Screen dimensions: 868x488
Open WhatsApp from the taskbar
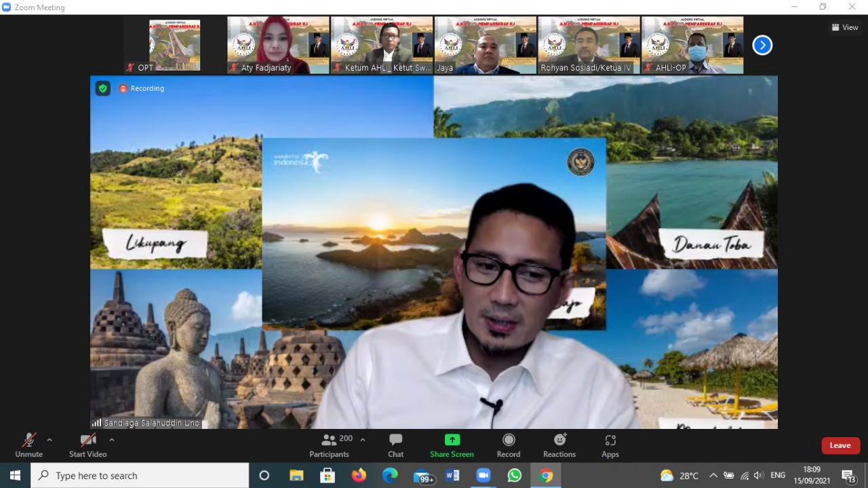click(x=515, y=476)
